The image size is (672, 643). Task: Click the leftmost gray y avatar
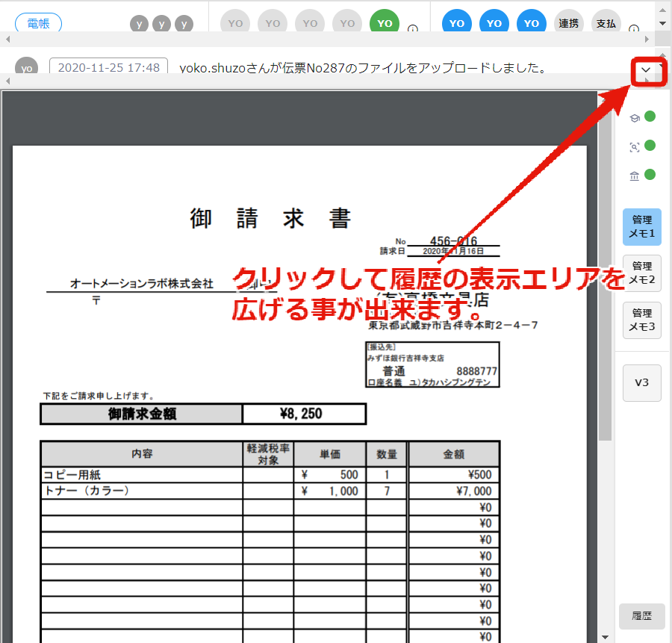click(140, 24)
